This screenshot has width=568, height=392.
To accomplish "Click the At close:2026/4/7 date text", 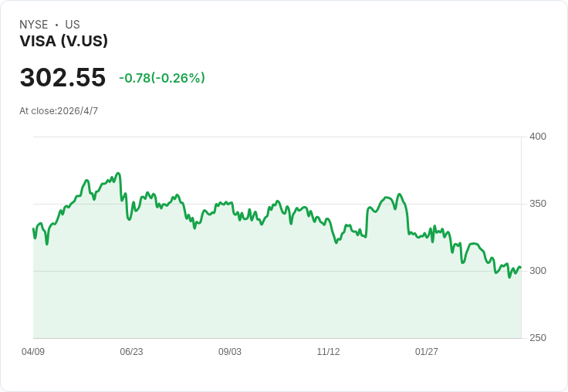I will (x=59, y=111).
